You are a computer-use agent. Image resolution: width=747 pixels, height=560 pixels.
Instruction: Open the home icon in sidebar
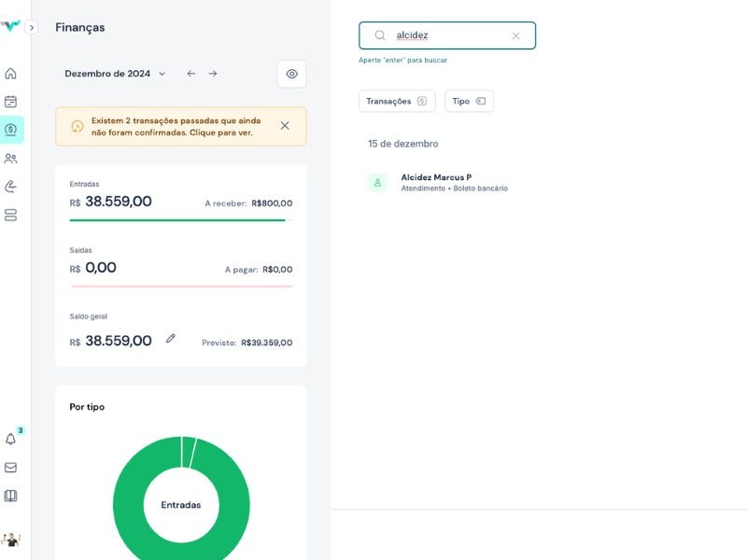11,74
